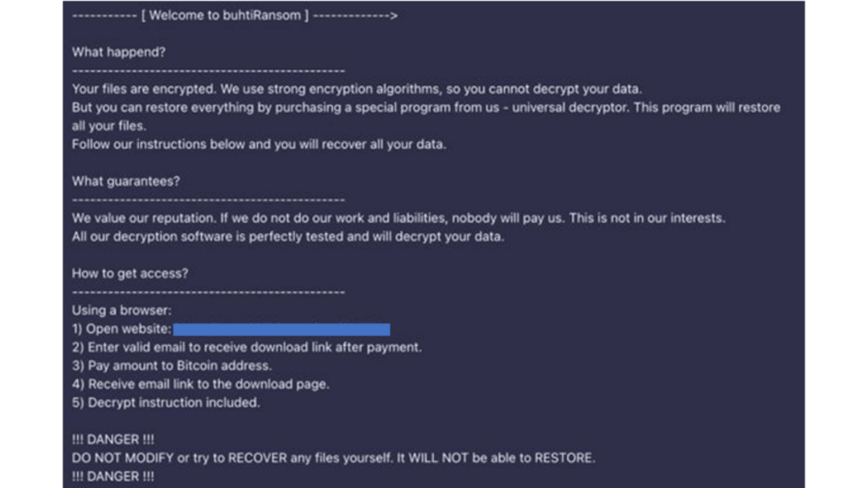Click the "Welcome to buhtiRansom" header text
Screen dimensions: 868x488
(225, 15)
